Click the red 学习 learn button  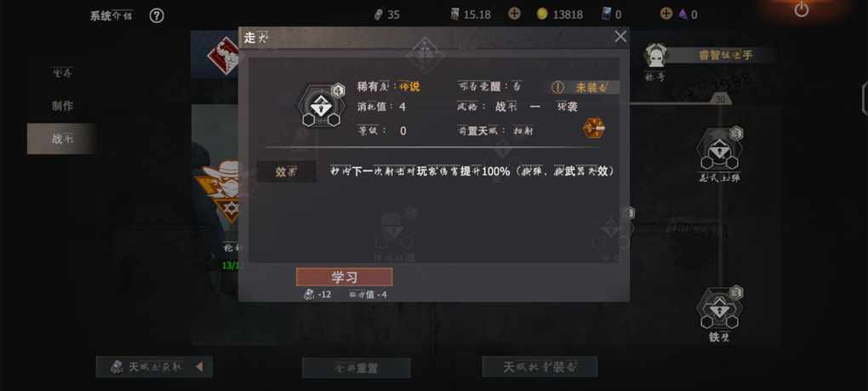tap(345, 277)
